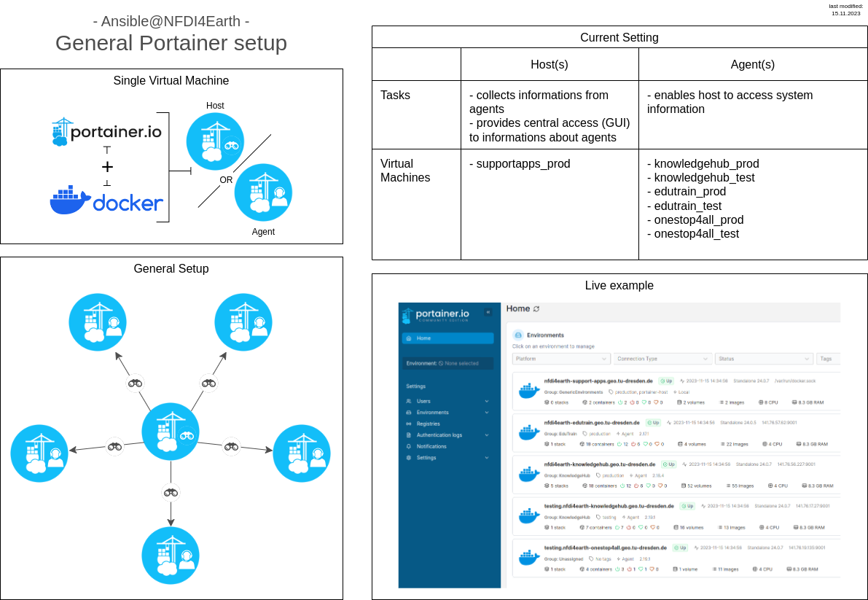The image size is (868, 600).
Task: Click the Notifications bell icon in sidebar
Action: click(409, 446)
